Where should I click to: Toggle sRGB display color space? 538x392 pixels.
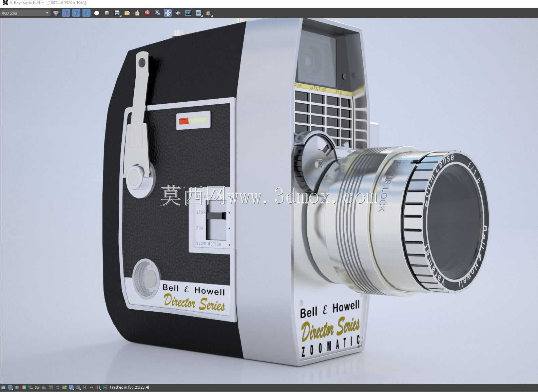[x=71, y=387]
